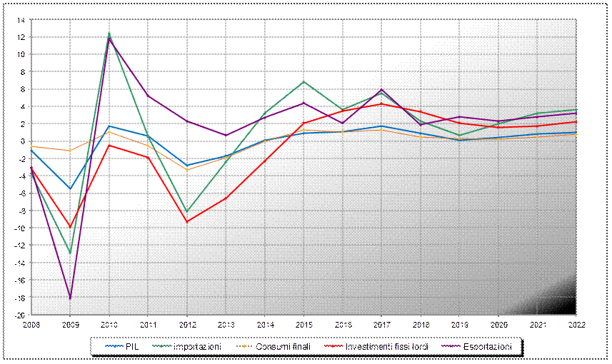612x364 pixels.
Task: Click the green Importazioni low point at 2012
Action: tap(187, 211)
